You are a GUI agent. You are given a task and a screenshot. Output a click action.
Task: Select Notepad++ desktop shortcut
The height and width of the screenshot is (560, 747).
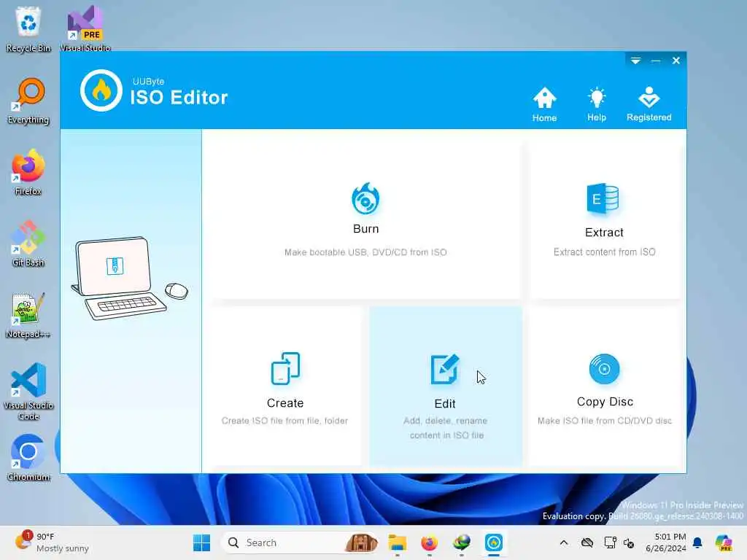tap(28, 315)
